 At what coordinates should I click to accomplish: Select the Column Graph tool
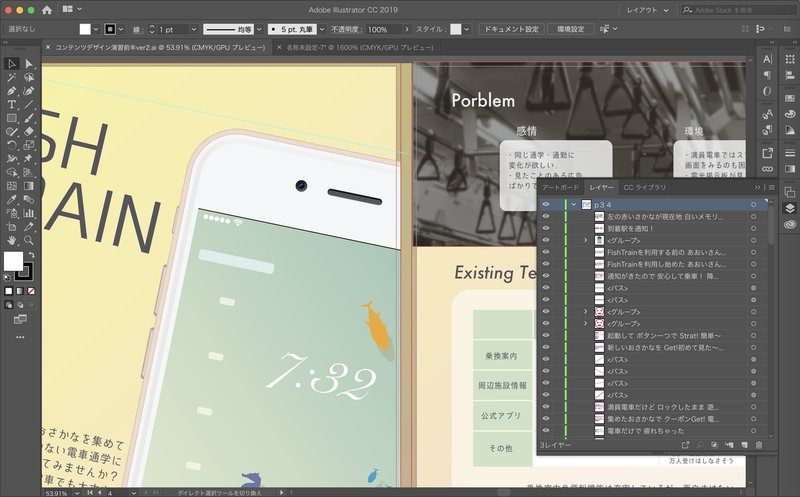(x=29, y=213)
